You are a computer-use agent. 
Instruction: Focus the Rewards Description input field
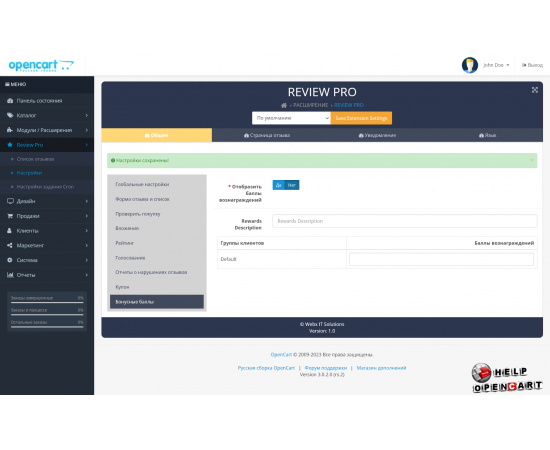(405, 221)
